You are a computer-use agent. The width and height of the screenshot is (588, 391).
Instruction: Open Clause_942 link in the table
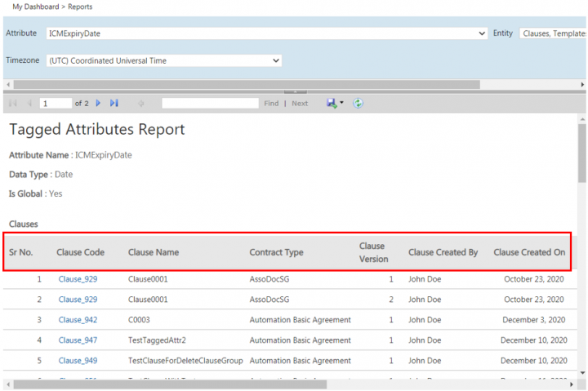coord(78,320)
